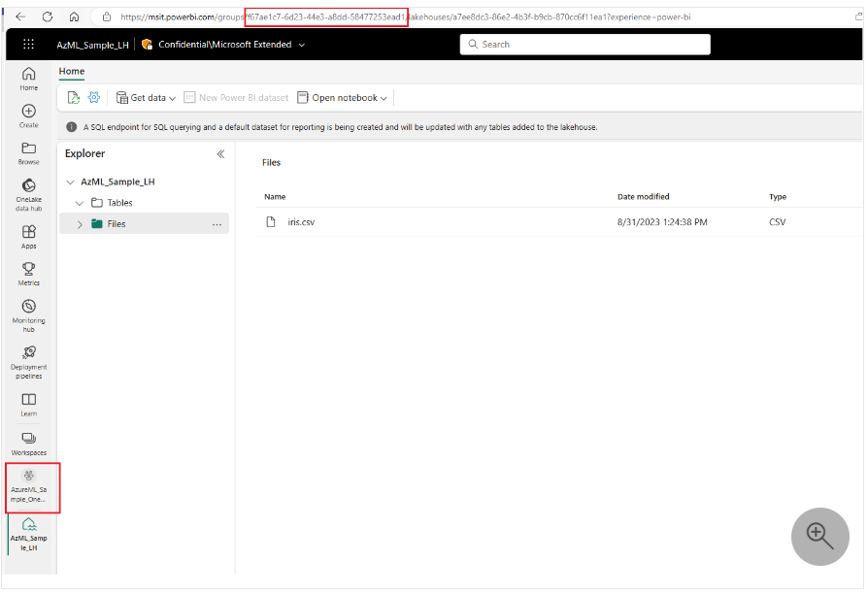Collapse the Tables folder node
The height and width of the screenshot is (594, 868).
pyautogui.click(x=80, y=203)
